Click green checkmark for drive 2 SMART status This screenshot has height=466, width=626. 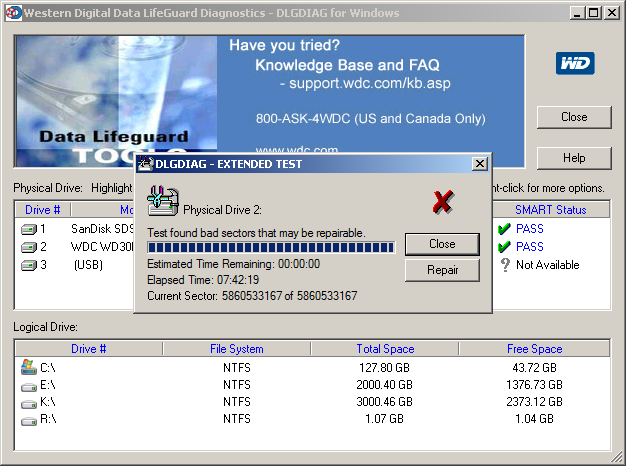tap(504, 247)
